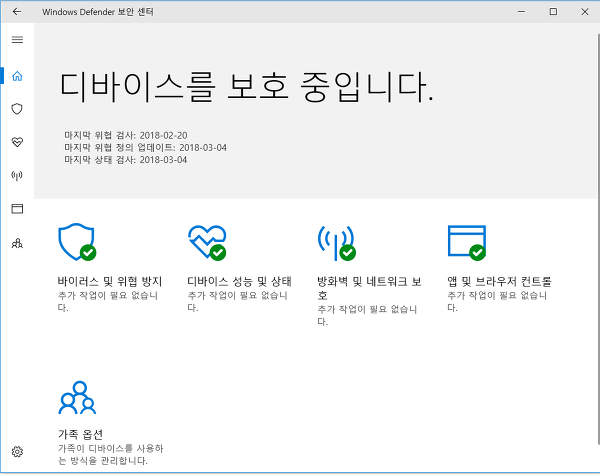600x474 pixels.
Task: Open 디바이스 성능 및 상태 title
Action: point(240,282)
